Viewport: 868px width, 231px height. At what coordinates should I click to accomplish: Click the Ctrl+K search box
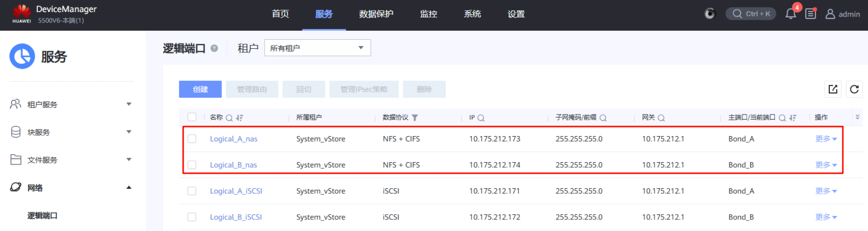click(x=751, y=14)
